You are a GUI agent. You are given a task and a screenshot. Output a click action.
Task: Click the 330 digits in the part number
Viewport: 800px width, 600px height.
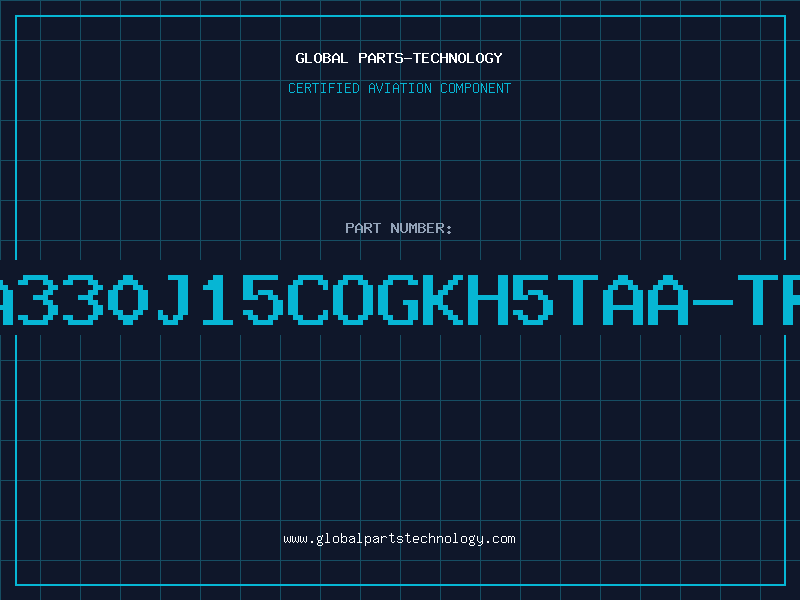pos(83,299)
